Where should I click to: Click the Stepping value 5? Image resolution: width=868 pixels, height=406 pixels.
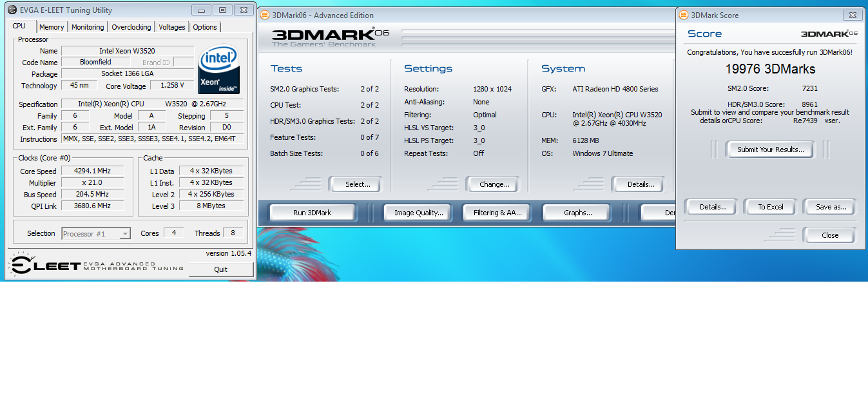point(226,116)
